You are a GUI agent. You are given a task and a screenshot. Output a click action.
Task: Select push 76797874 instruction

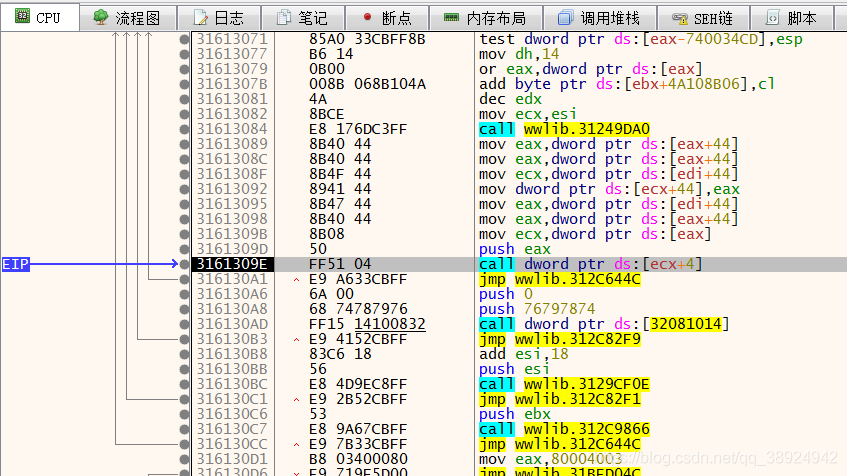tap(537, 309)
